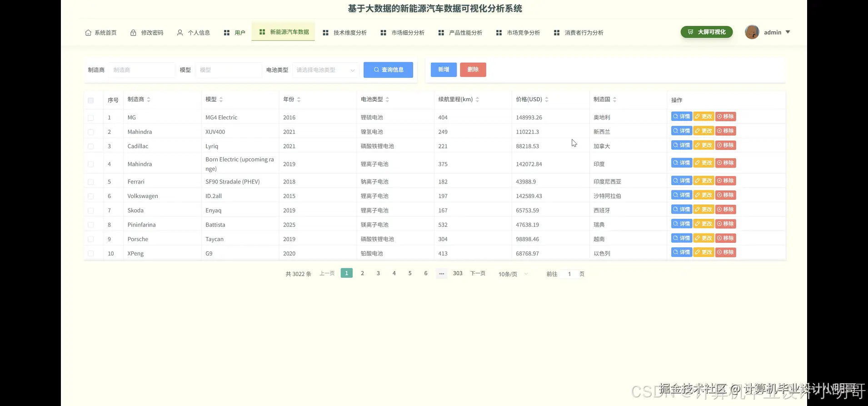Click 移除 for Skoda Enyaq row
Viewport: 868px width, 406px height.
point(726,209)
